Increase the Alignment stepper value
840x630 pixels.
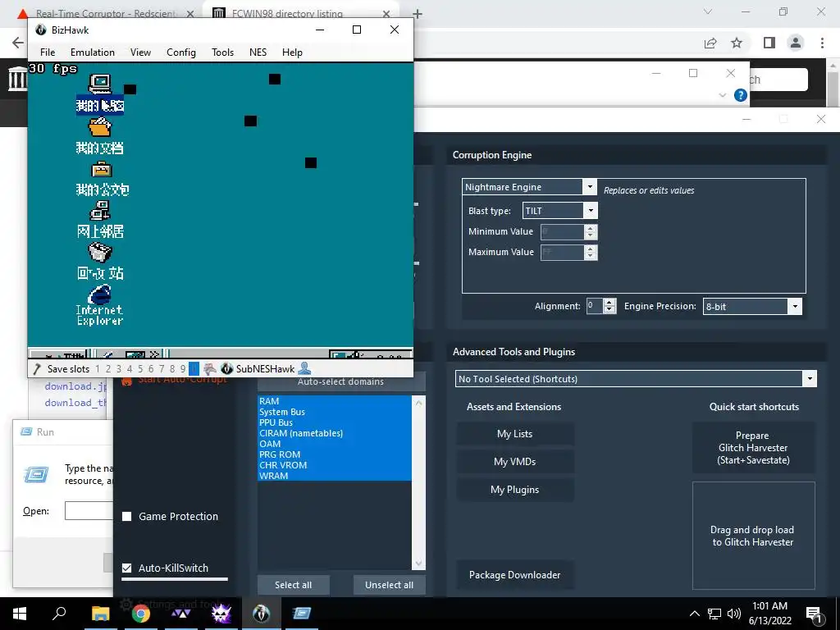coord(609,303)
